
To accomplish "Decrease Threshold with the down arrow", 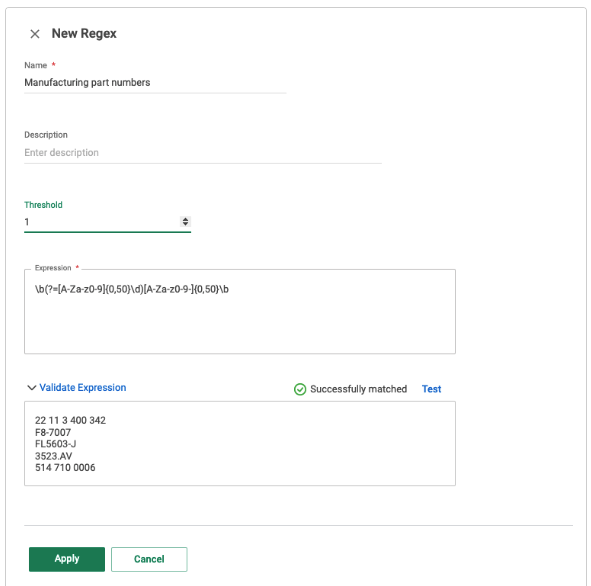I will pos(185,224).
